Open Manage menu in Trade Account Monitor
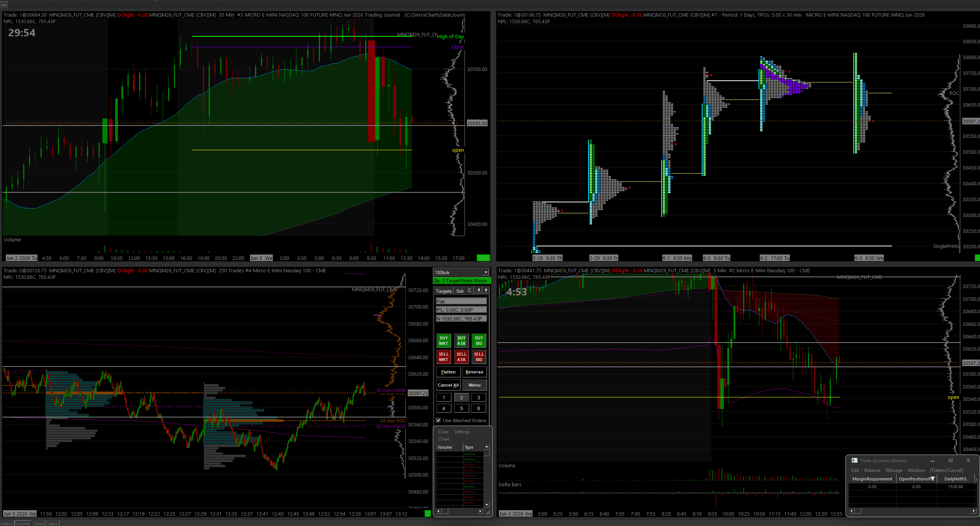This screenshot has height=526, width=980. pos(894,470)
